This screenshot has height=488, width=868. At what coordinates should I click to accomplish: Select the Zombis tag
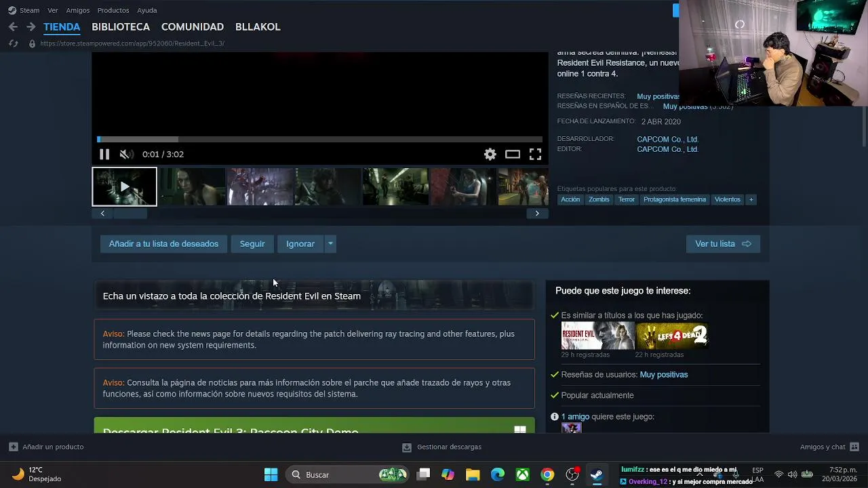coord(599,199)
